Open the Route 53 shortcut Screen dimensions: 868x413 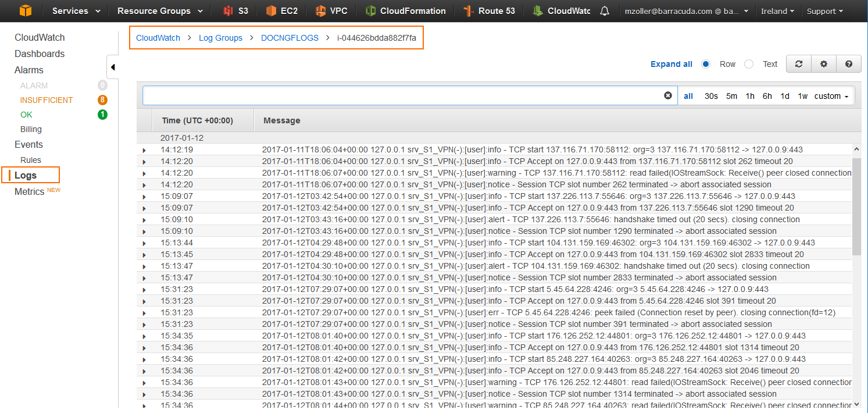click(x=489, y=10)
